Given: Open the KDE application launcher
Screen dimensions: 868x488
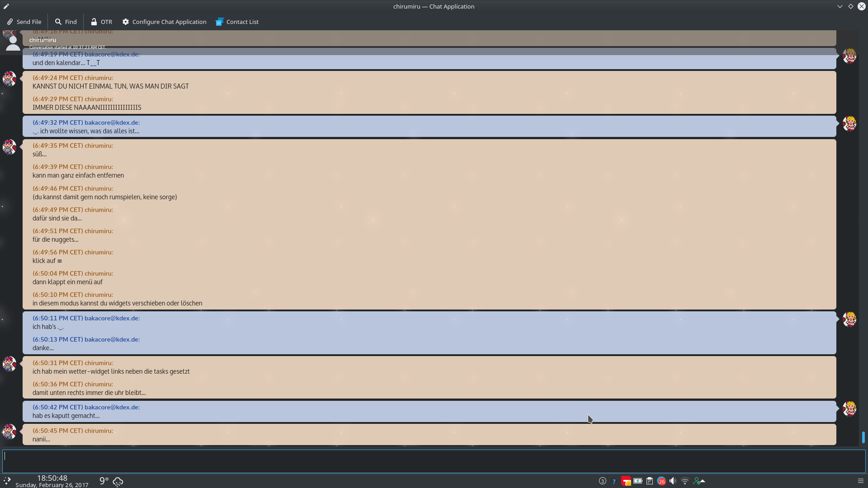Looking at the screenshot, I should pos(7,481).
